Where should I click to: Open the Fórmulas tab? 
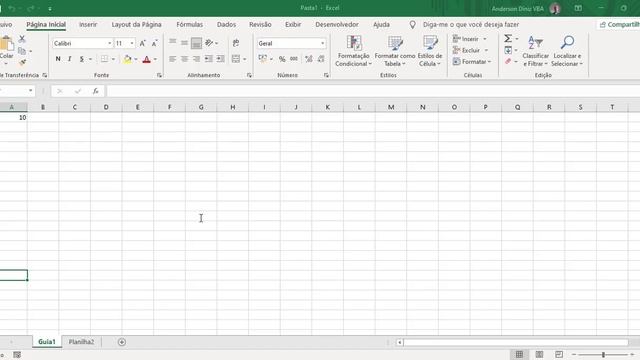click(189, 24)
